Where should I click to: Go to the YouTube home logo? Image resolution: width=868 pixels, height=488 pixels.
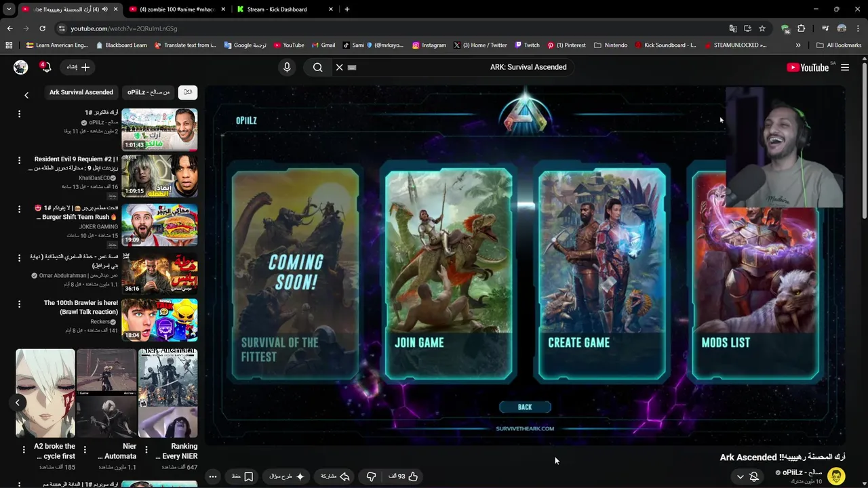point(807,67)
